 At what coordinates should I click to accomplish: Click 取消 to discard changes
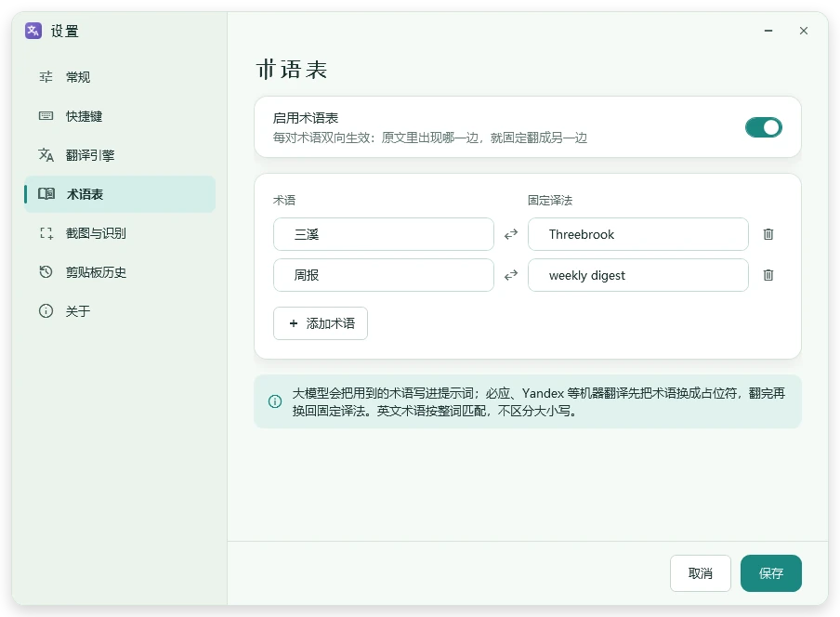(701, 573)
